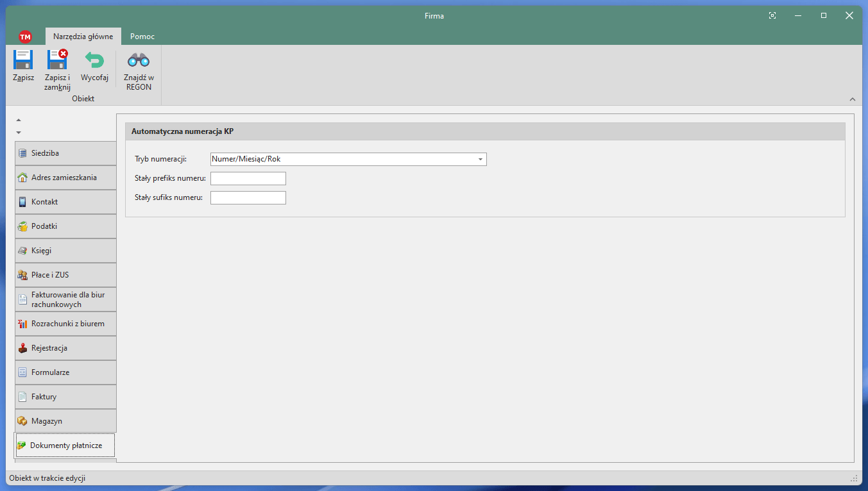Open Adres zamieszkania section

(65, 178)
